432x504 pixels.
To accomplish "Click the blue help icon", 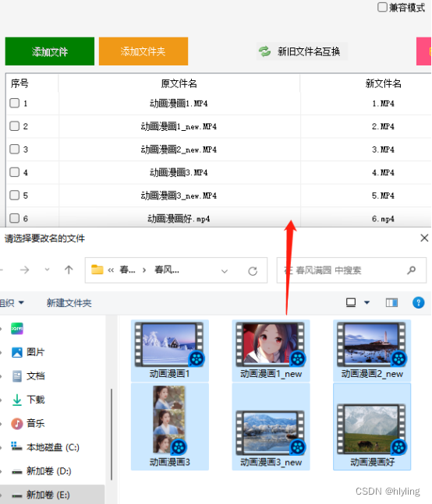I will point(418,302).
